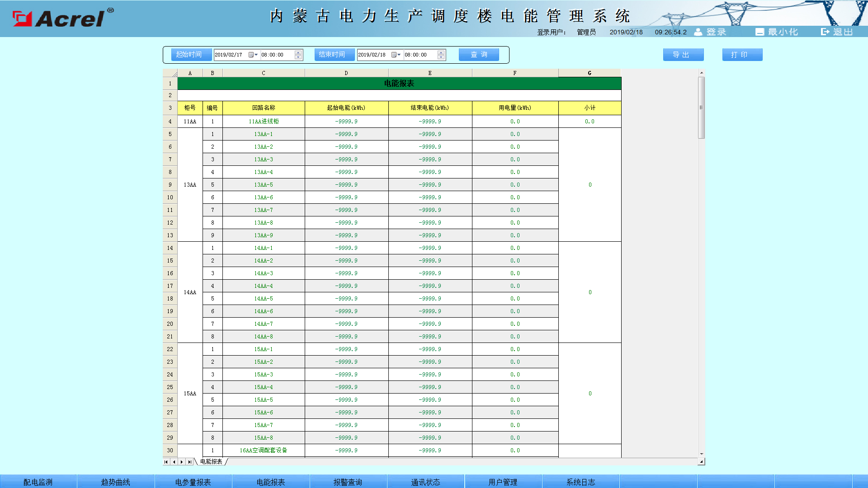868x488 pixels.
Task: Click the 打印 print button
Action: (x=742, y=55)
